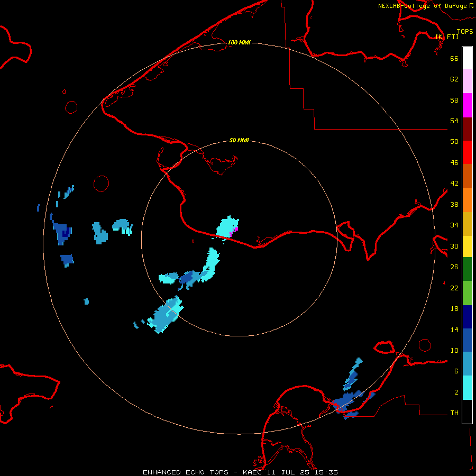476x476 pixels.
Task: Select the light green legend swatch
Action: [x=467, y=293]
